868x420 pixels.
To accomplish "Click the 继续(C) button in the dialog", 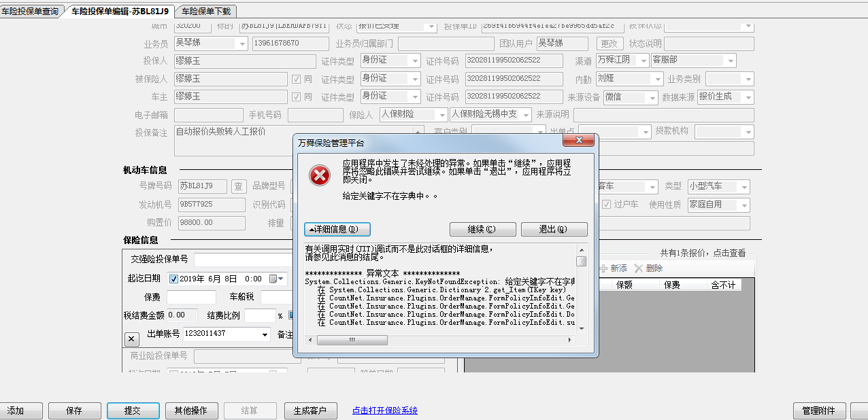I will pos(482,229).
